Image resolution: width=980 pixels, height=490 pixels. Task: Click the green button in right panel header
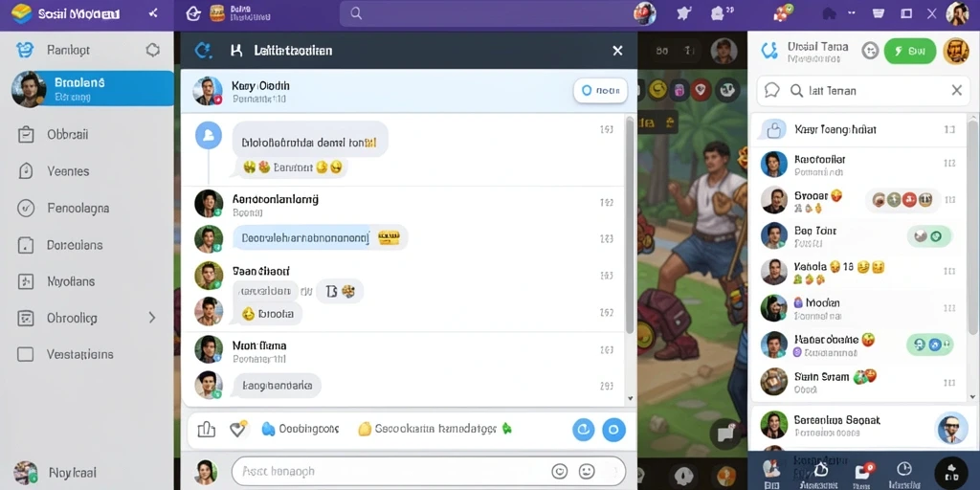click(910, 52)
